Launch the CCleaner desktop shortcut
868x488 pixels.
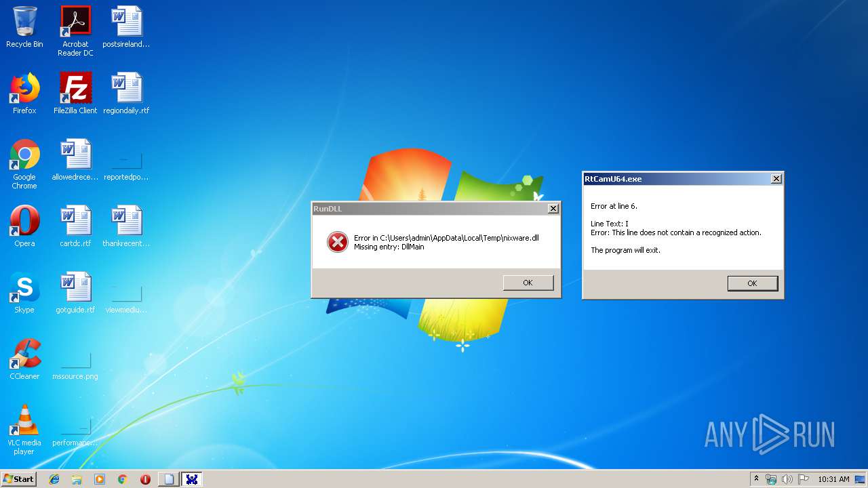pyautogui.click(x=24, y=359)
